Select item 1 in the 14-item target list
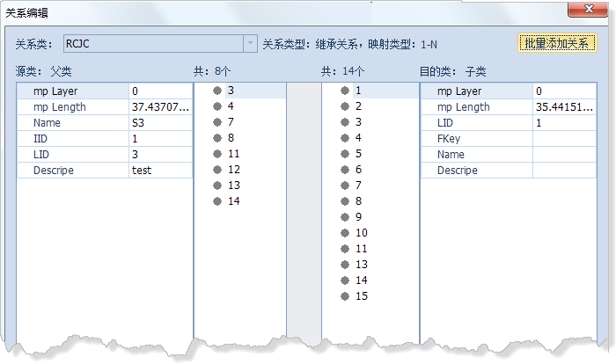This screenshot has width=616, height=364. [359, 91]
